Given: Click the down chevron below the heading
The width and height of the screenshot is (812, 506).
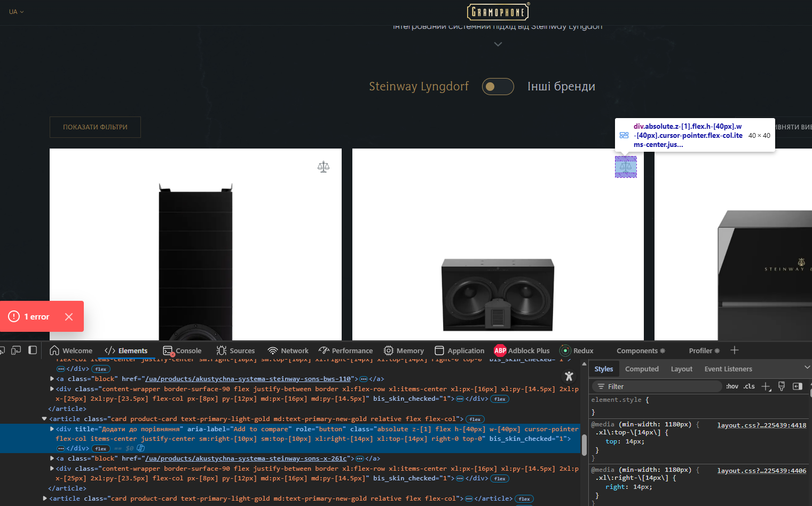Looking at the screenshot, I should pos(498,44).
